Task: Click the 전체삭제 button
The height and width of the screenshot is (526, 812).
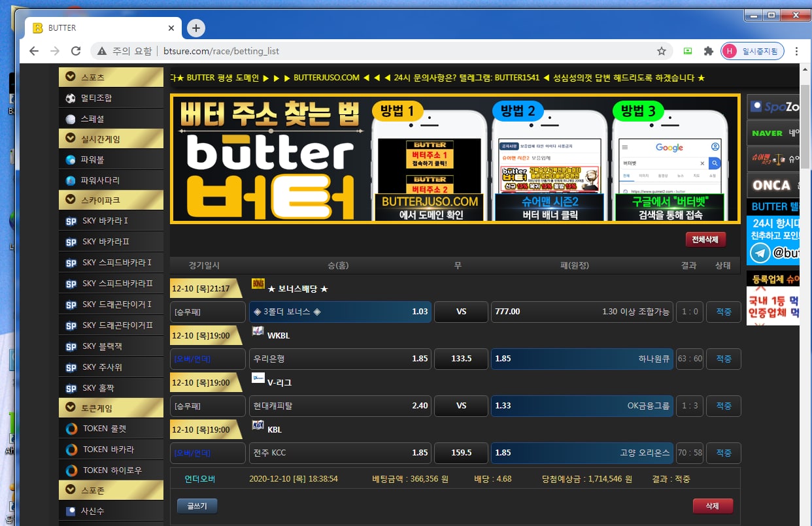Action: click(705, 240)
